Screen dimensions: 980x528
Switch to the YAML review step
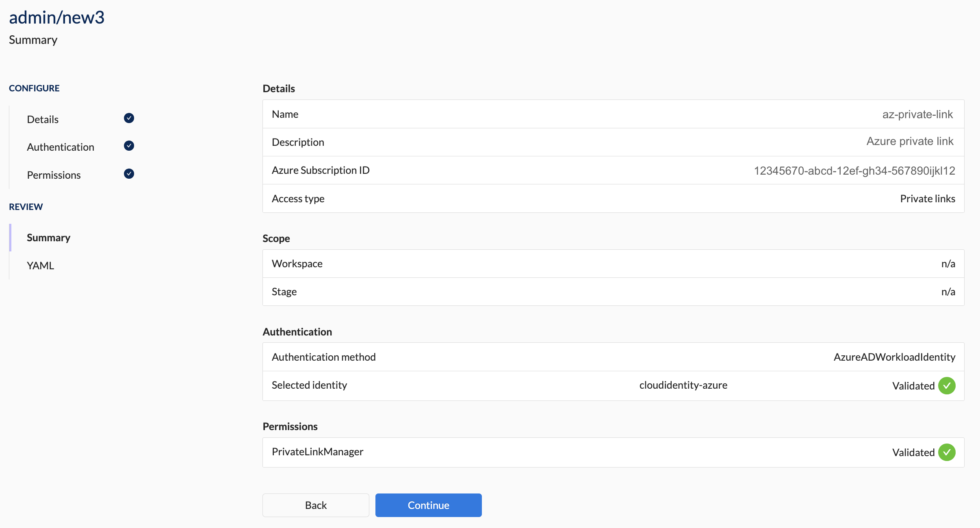40,266
